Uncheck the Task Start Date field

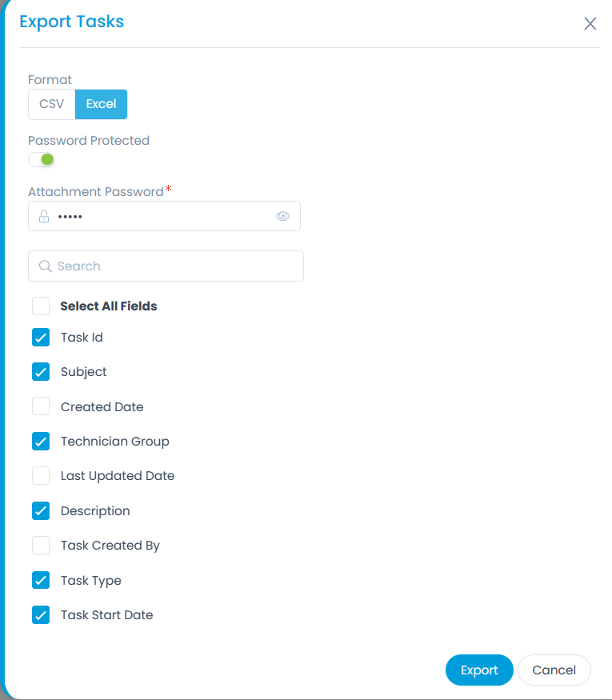41,615
